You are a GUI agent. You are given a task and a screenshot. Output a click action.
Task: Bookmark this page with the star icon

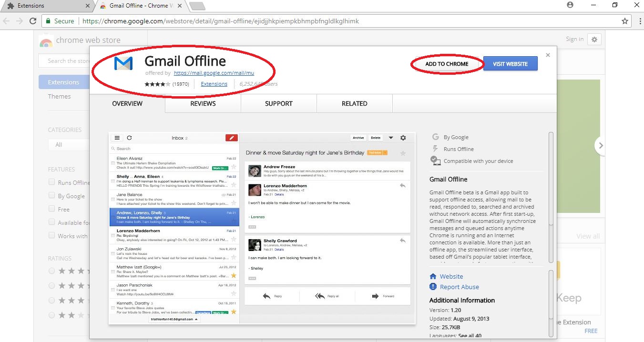click(x=625, y=21)
